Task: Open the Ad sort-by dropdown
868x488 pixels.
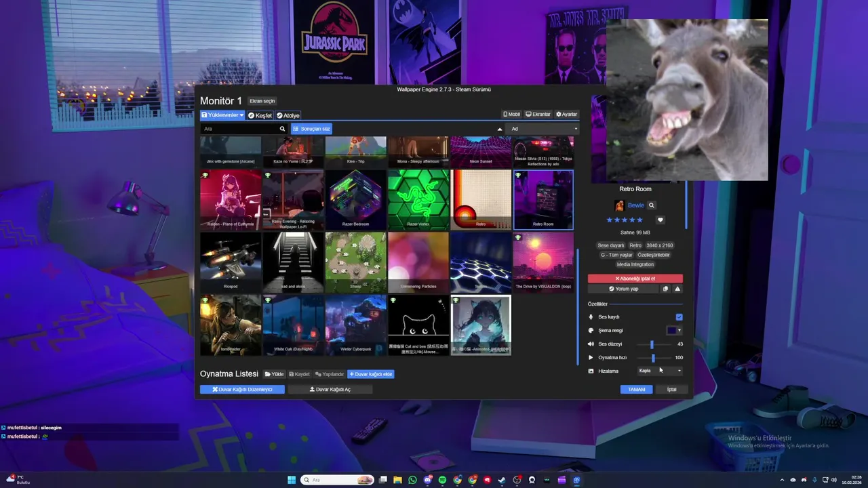Action: 543,129
